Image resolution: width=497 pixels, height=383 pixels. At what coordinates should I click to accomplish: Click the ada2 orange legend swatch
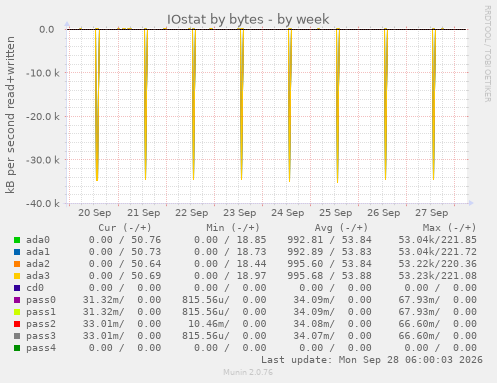(x=17, y=264)
